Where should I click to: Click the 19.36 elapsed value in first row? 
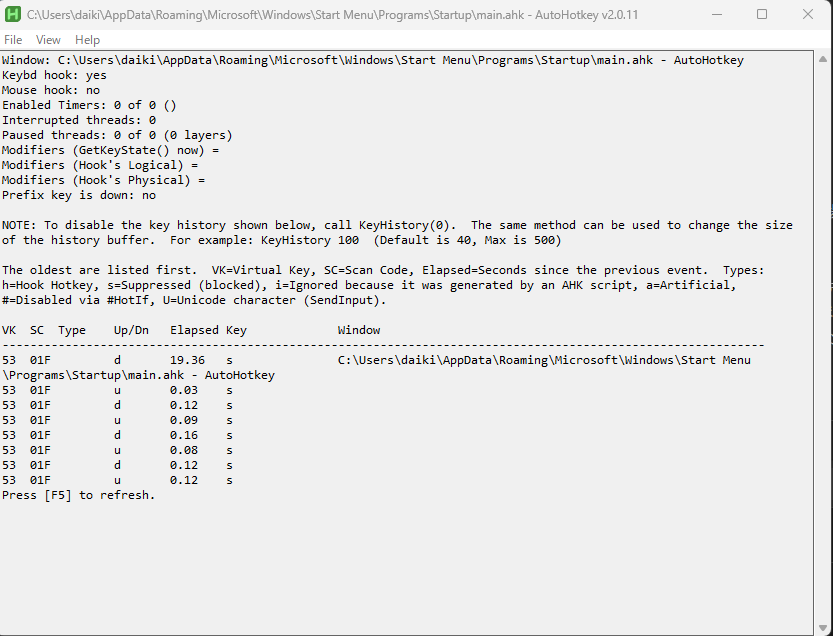187,360
